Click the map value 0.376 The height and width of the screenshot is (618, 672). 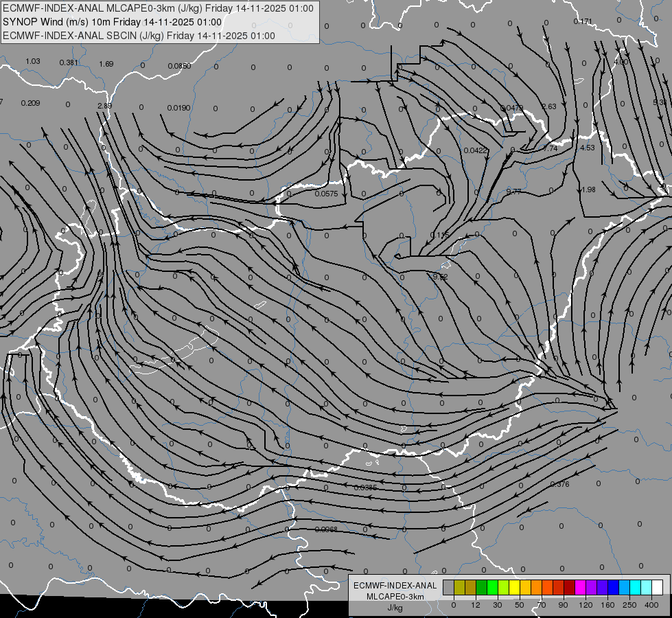pyautogui.click(x=559, y=484)
